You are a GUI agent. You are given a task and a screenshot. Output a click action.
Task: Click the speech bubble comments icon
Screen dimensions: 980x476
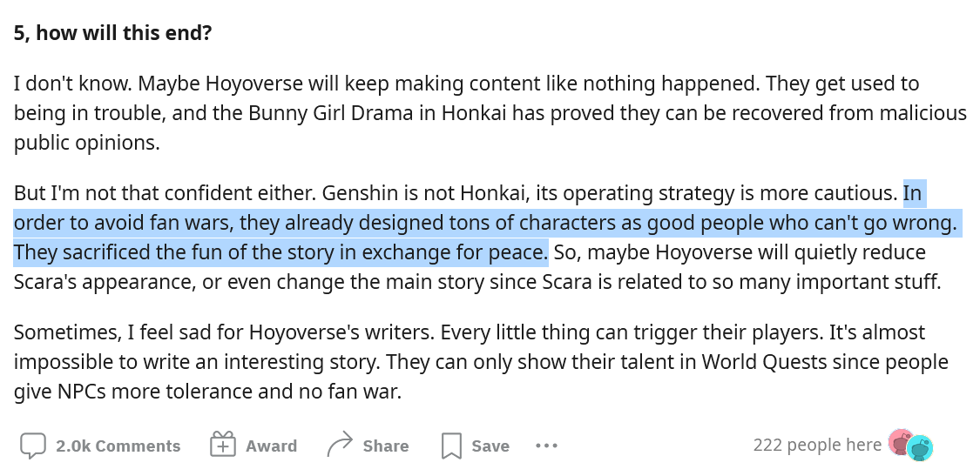click(x=33, y=446)
